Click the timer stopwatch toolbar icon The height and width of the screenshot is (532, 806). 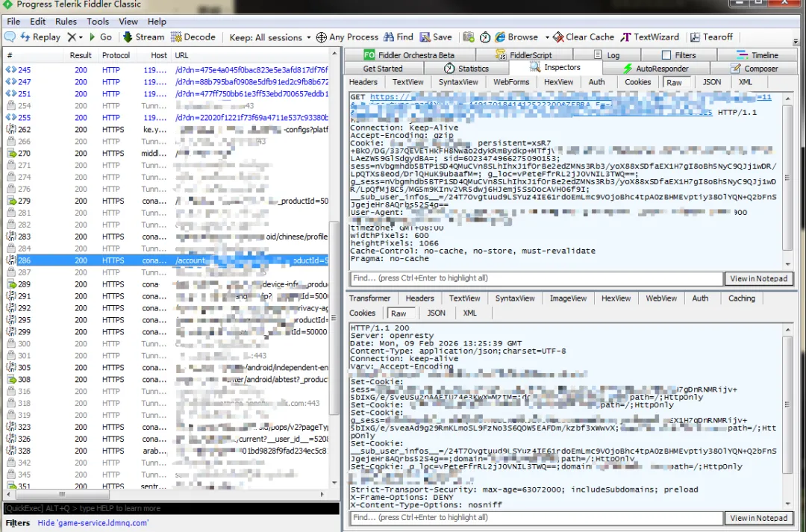click(485, 37)
